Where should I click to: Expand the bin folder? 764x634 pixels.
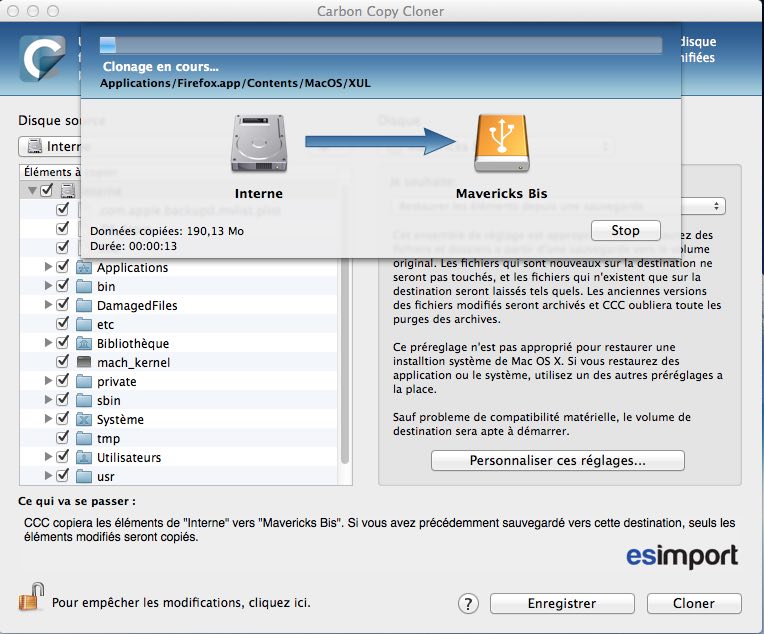coord(48,286)
